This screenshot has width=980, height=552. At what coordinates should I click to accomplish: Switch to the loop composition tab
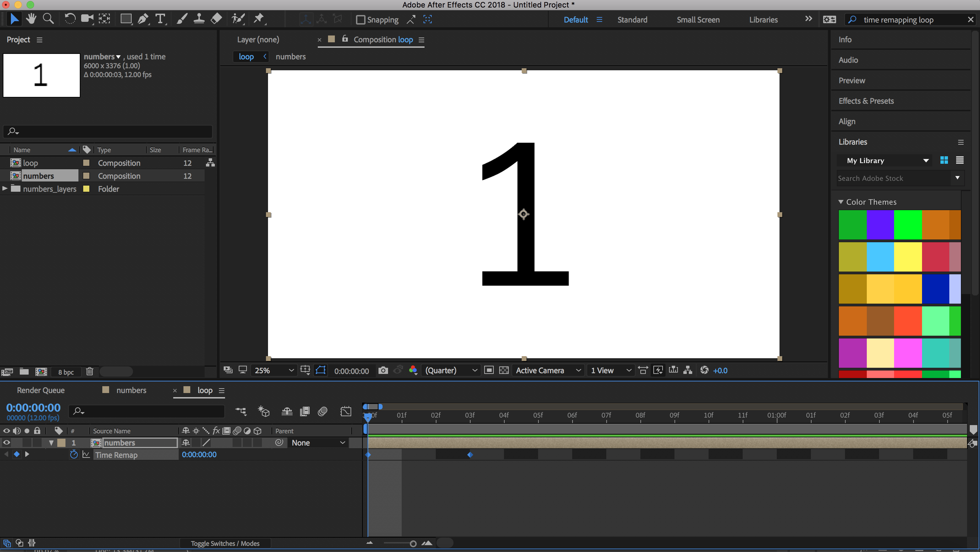point(247,57)
